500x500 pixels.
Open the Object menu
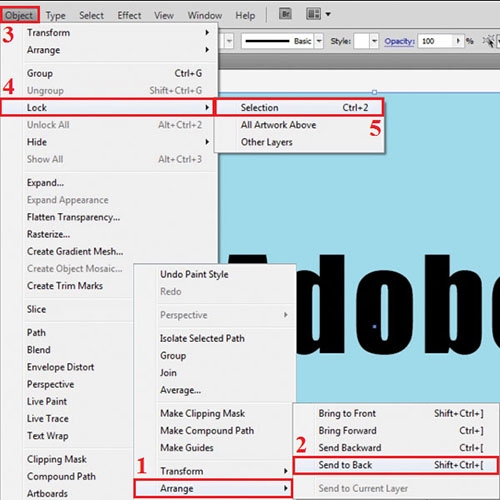pyautogui.click(x=19, y=15)
